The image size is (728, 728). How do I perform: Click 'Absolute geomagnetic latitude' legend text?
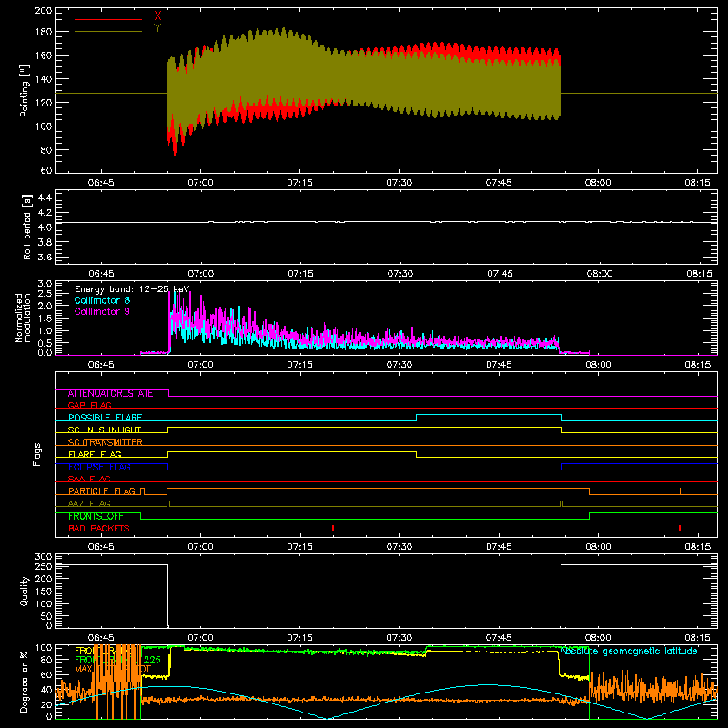(629, 652)
